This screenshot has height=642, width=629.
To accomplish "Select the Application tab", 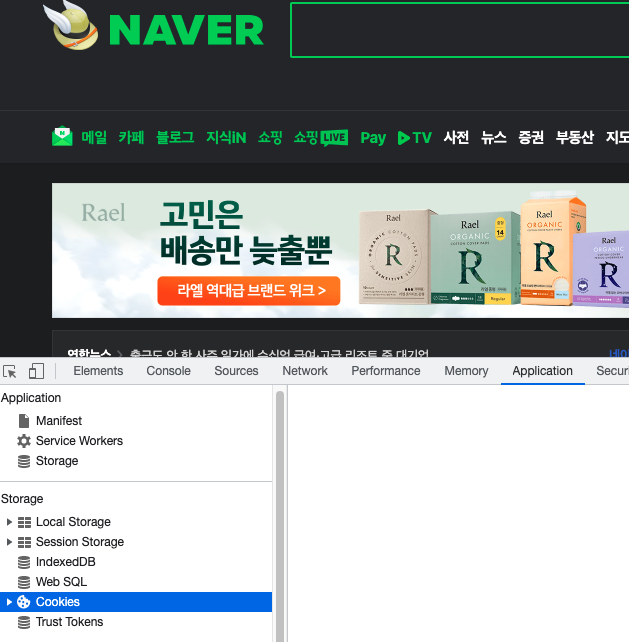I will tap(543, 371).
